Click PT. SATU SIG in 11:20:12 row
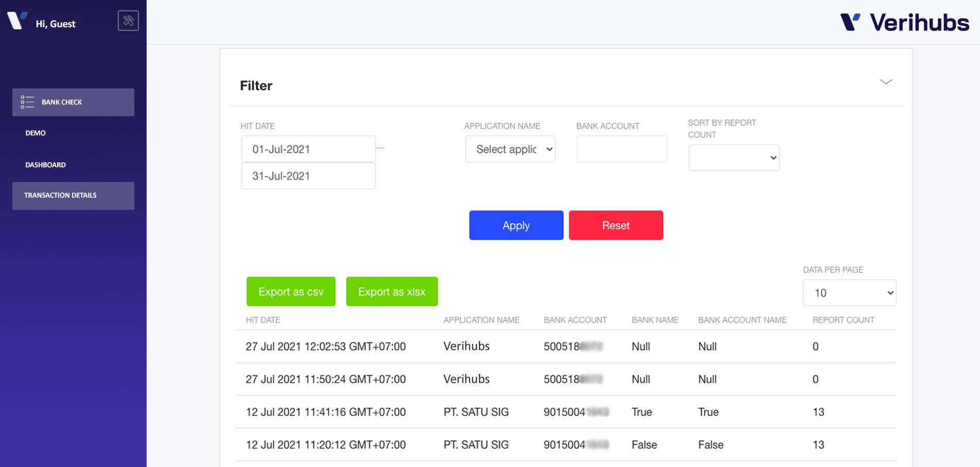980x467 pixels. [x=476, y=445]
